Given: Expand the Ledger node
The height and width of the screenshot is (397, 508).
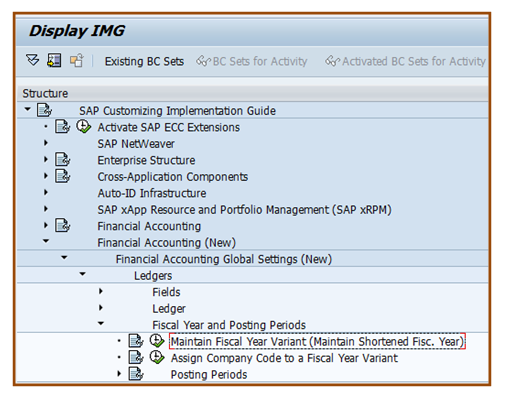Looking at the screenshot, I should click(101, 308).
